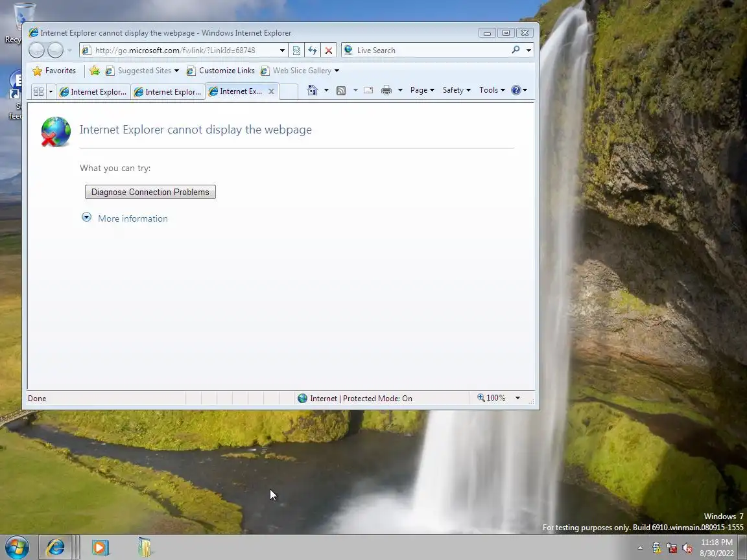Open the Favorites center
This screenshot has height=560, width=747.
(x=54, y=71)
